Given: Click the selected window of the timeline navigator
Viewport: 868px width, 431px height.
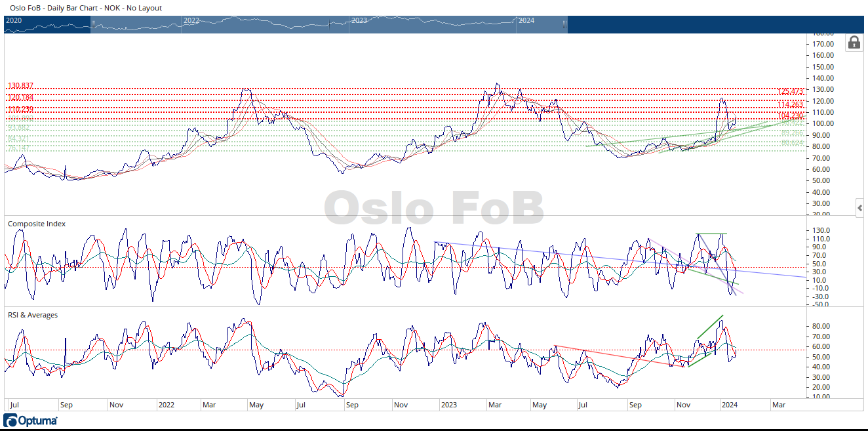Looking at the screenshot, I should (329, 24).
